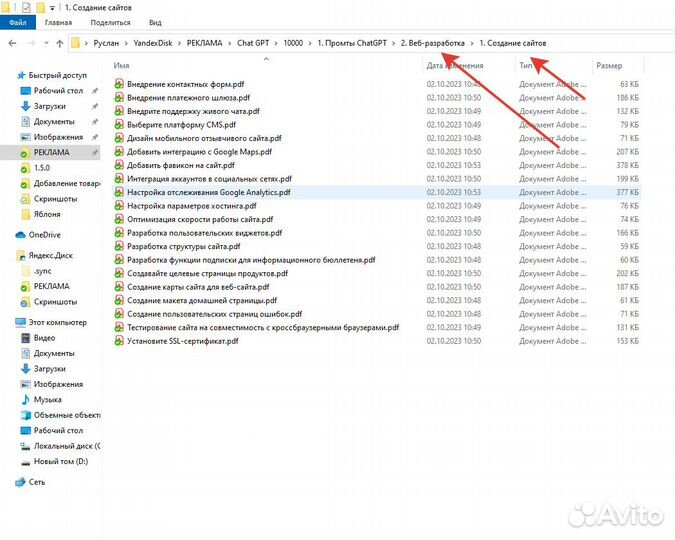The height and width of the screenshot is (540, 675).
Task: Select PDF icon of Внедрение контактных форм.pdf
Action: tap(119, 84)
